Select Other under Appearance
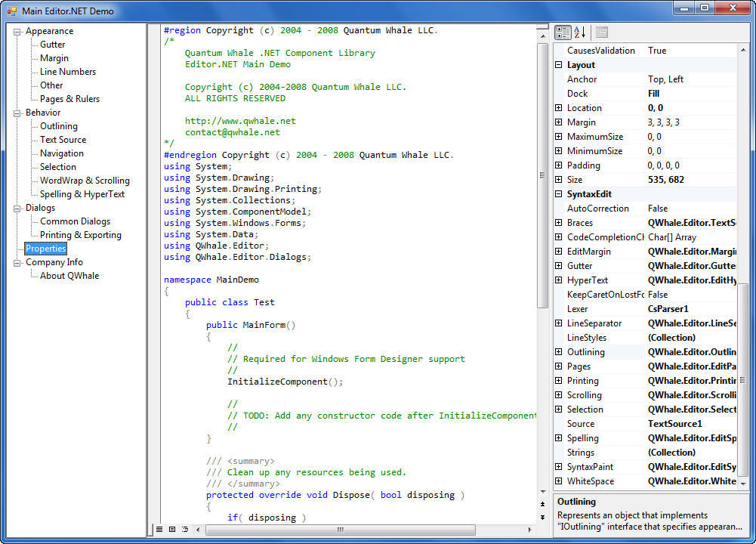Image resolution: width=756 pixels, height=544 pixels. tap(51, 85)
